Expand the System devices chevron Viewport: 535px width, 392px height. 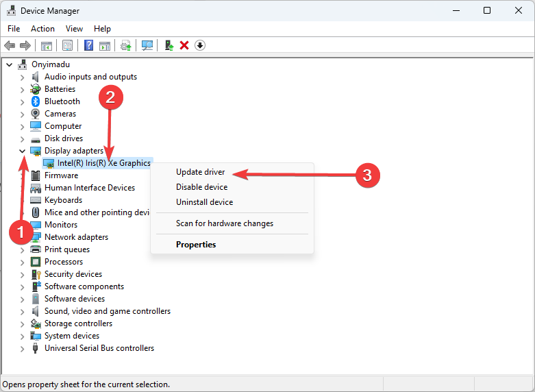click(22, 336)
